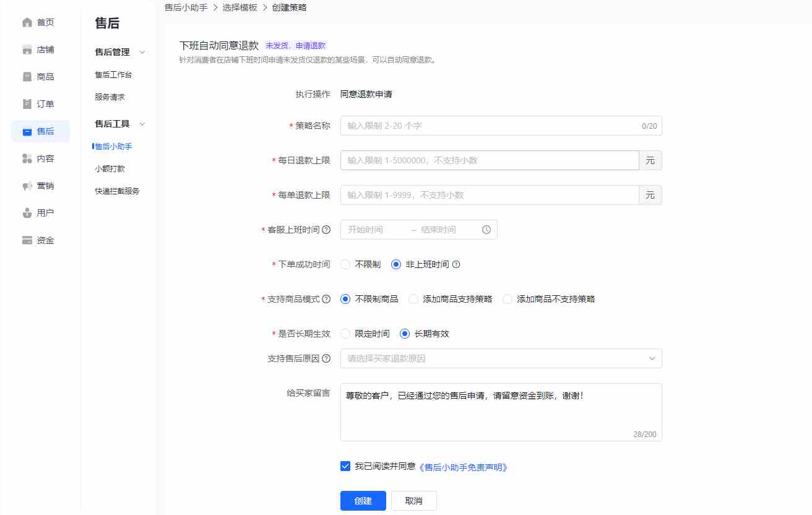Collapse the 售后工具 section chevron

pos(142,124)
